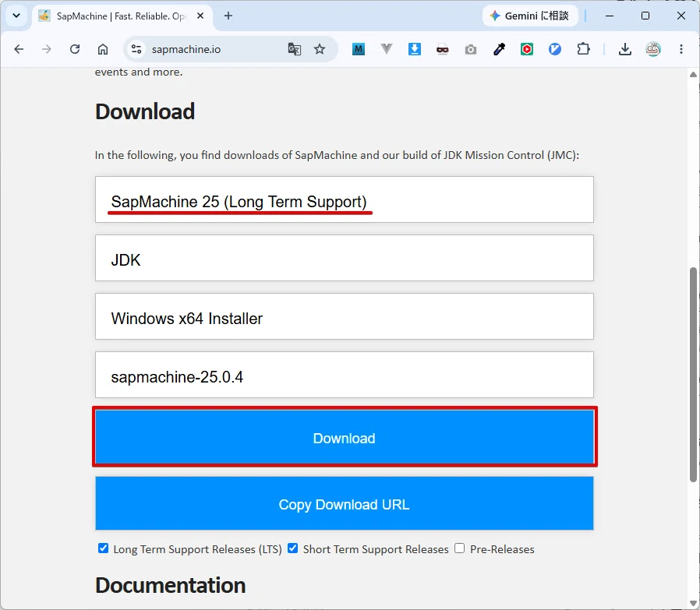Uncheck Long Term Support Releases (LTS)

click(103, 548)
